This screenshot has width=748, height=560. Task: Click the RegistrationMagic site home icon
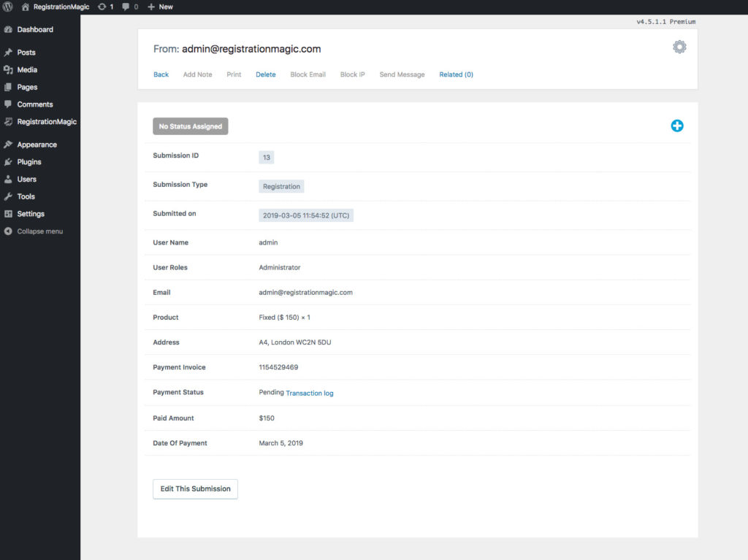(26, 7)
